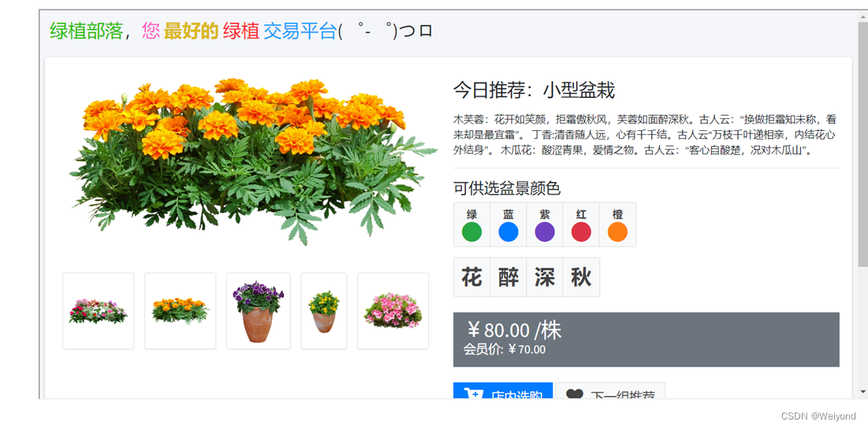Select the 醉 option button
The width and height of the screenshot is (868, 429).
tap(509, 277)
